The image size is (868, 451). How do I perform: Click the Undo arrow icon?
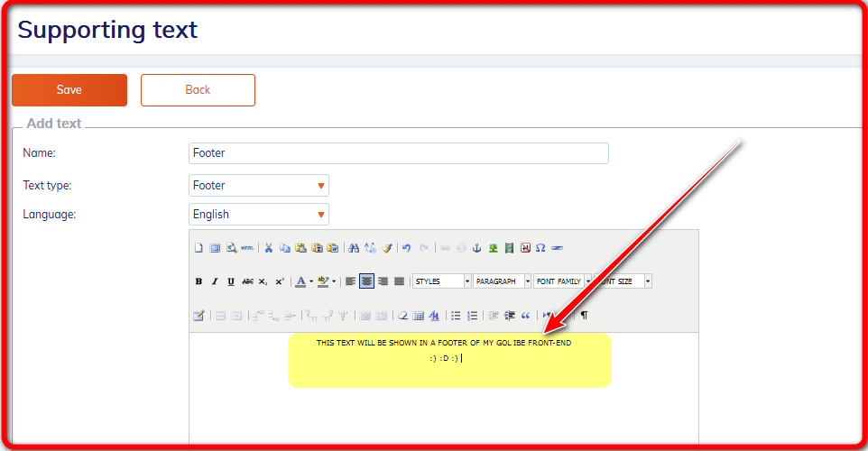(x=406, y=247)
